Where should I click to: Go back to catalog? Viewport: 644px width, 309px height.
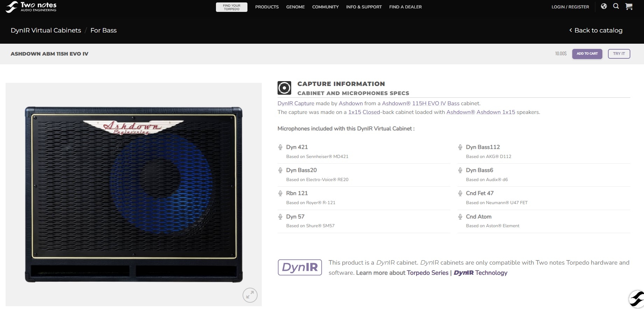596,30
